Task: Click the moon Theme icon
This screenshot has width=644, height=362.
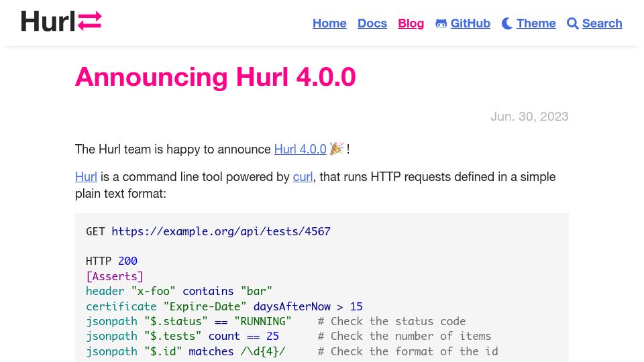Action: pos(507,23)
